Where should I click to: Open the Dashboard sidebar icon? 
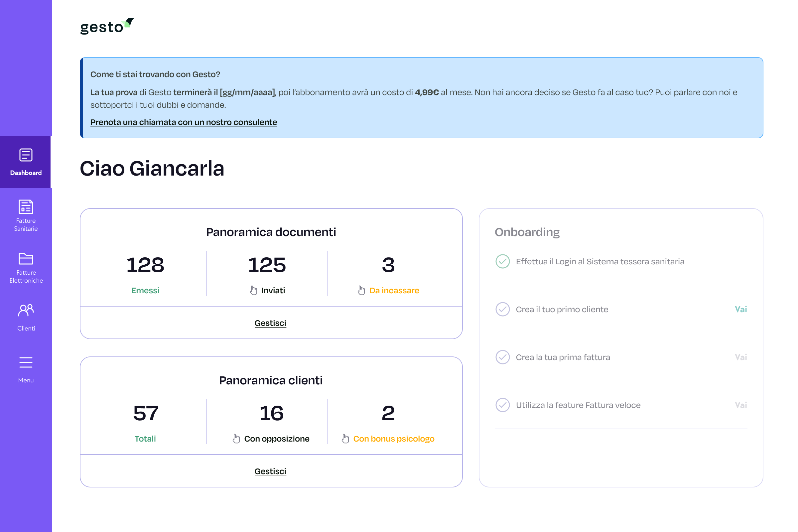[26, 155]
